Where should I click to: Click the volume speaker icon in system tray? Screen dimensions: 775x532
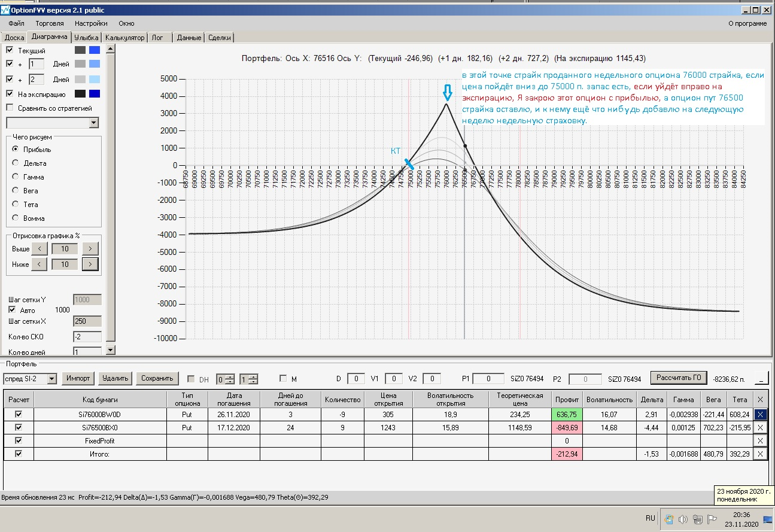683,519
